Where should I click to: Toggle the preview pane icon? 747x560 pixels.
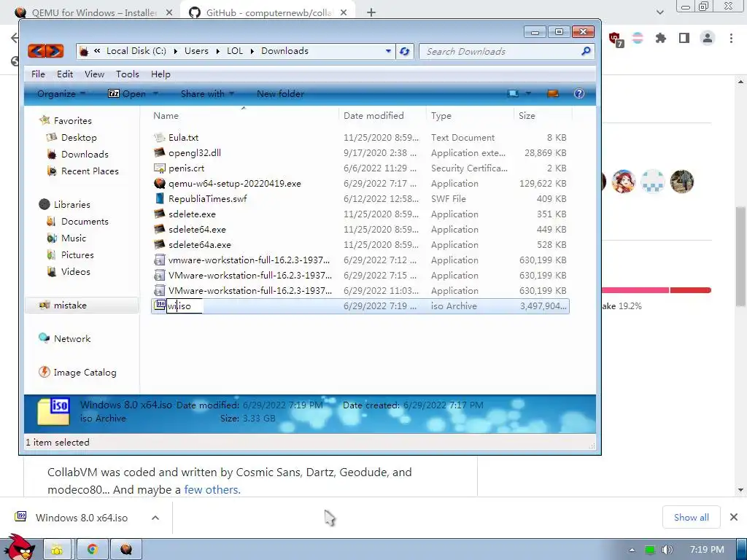click(553, 93)
